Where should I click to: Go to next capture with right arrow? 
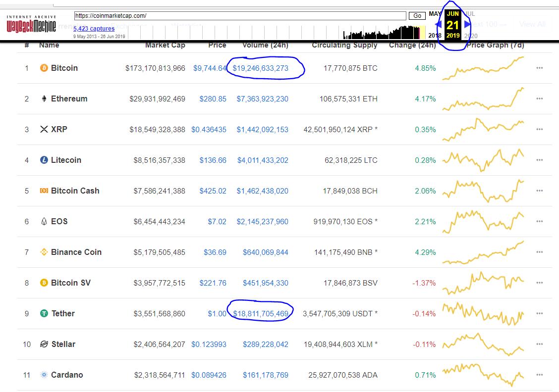[x=467, y=24]
